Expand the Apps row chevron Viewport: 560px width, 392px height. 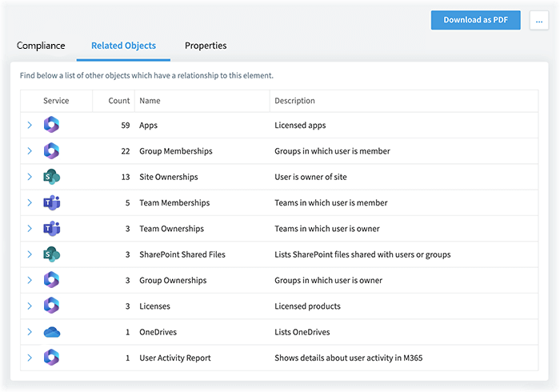[30, 125]
